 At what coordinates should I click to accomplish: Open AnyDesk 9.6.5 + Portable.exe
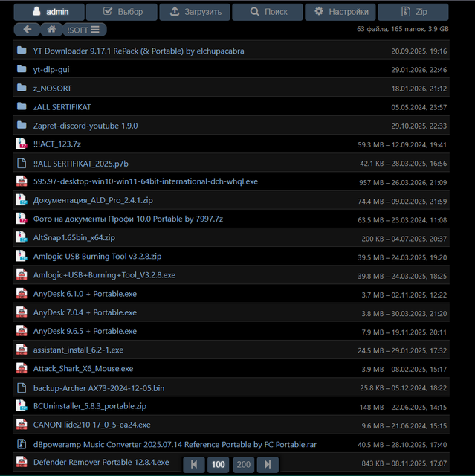[x=85, y=331]
